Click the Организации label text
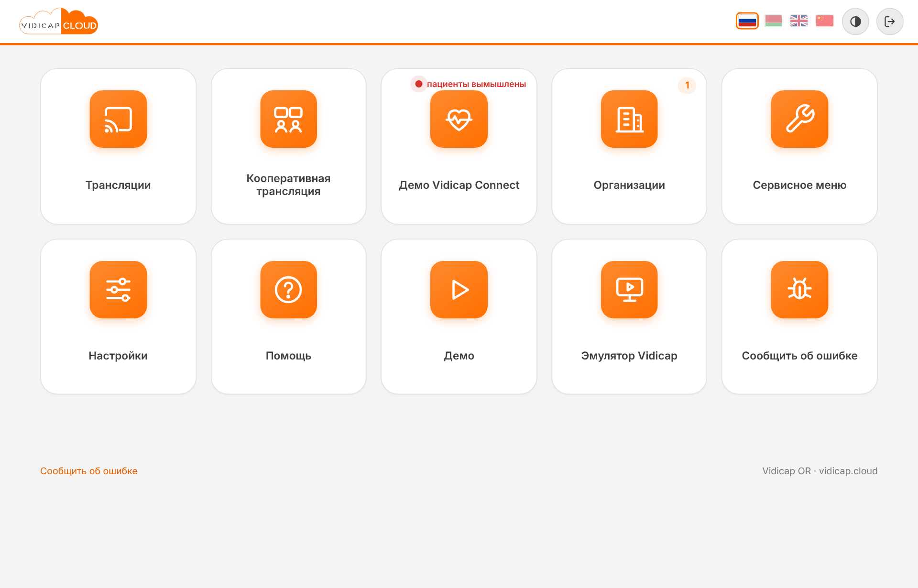This screenshot has width=918, height=588. coord(629,185)
